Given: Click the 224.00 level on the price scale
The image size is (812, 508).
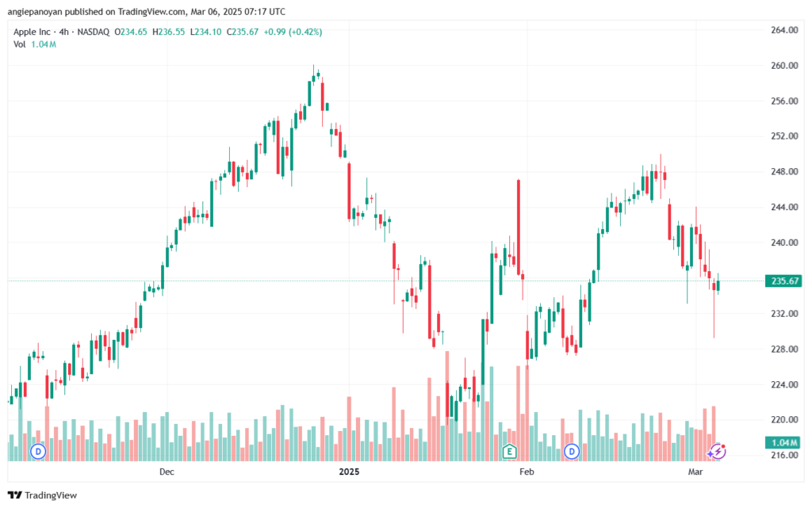Looking at the screenshot, I should click(x=784, y=384).
